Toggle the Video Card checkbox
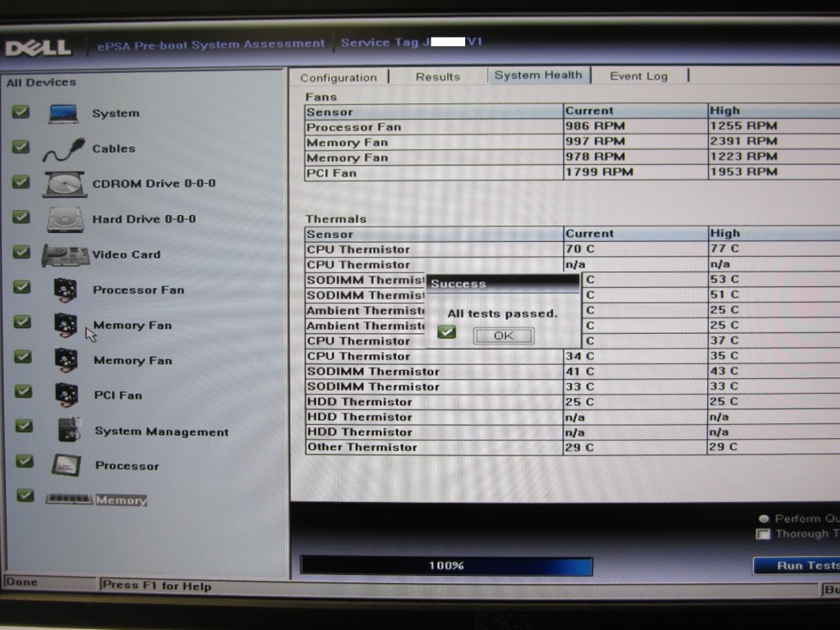 (21, 252)
